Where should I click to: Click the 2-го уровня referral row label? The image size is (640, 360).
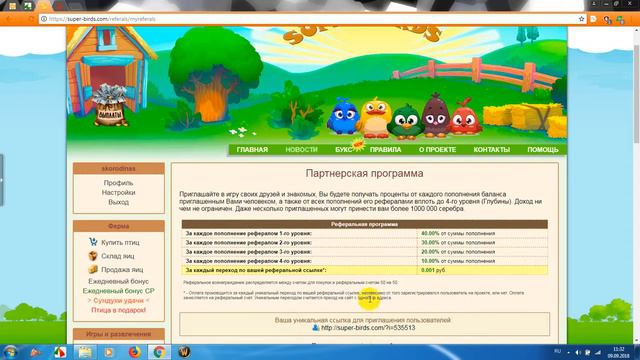coord(249,242)
